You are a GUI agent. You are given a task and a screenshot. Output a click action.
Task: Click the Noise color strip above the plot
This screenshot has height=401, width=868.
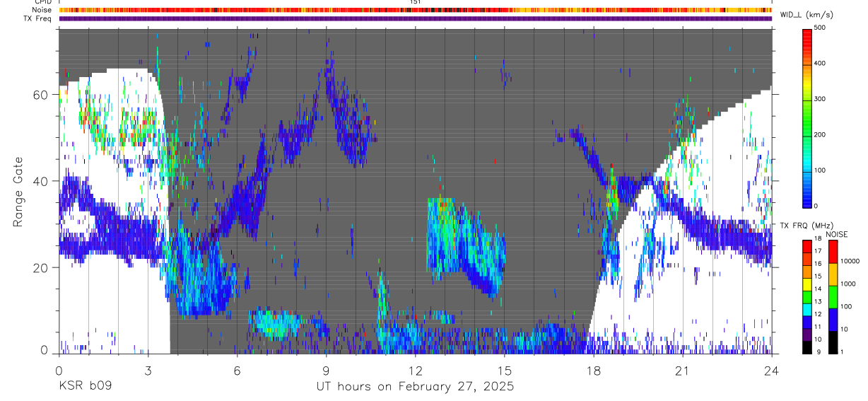(416, 10)
